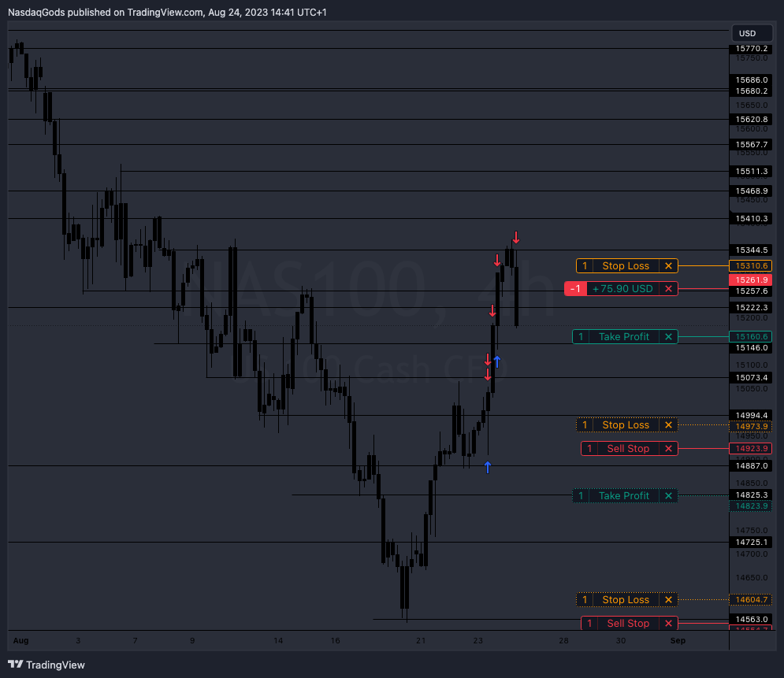
Task: Cancel the Stop Loss order at 15310.6
Action: (x=668, y=266)
